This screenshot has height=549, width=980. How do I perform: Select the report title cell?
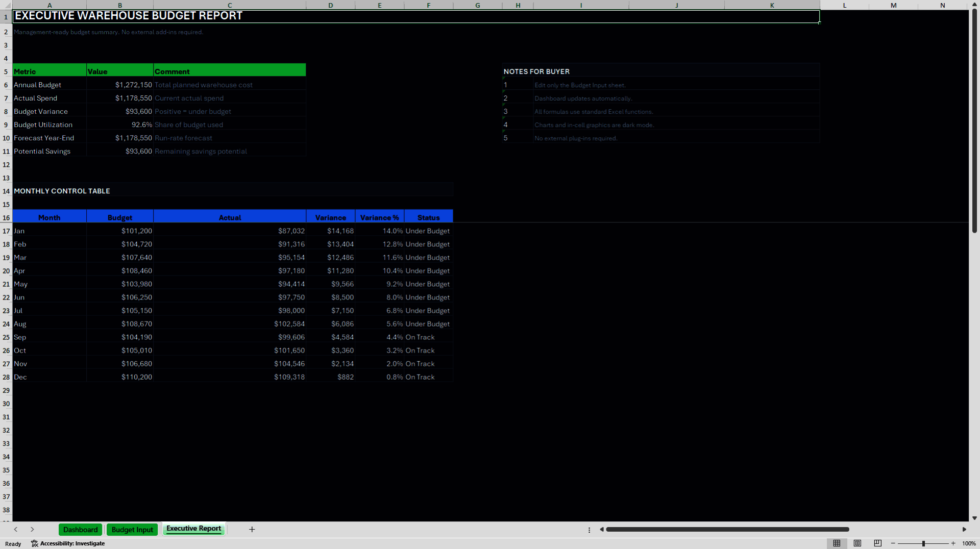click(x=416, y=16)
